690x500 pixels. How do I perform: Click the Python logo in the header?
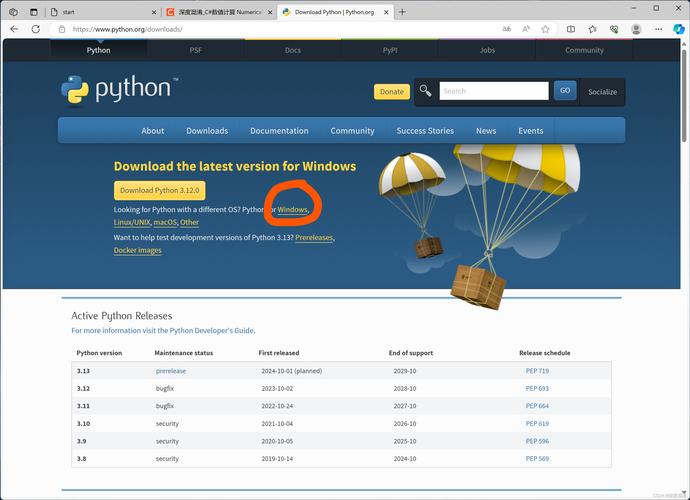pyautogui.click(x=120, y=90)
